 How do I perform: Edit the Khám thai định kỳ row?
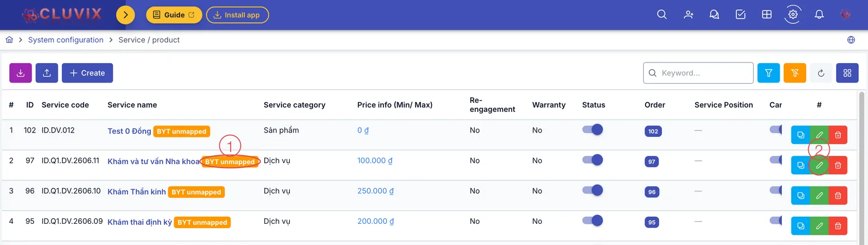[x=819, y=226]
